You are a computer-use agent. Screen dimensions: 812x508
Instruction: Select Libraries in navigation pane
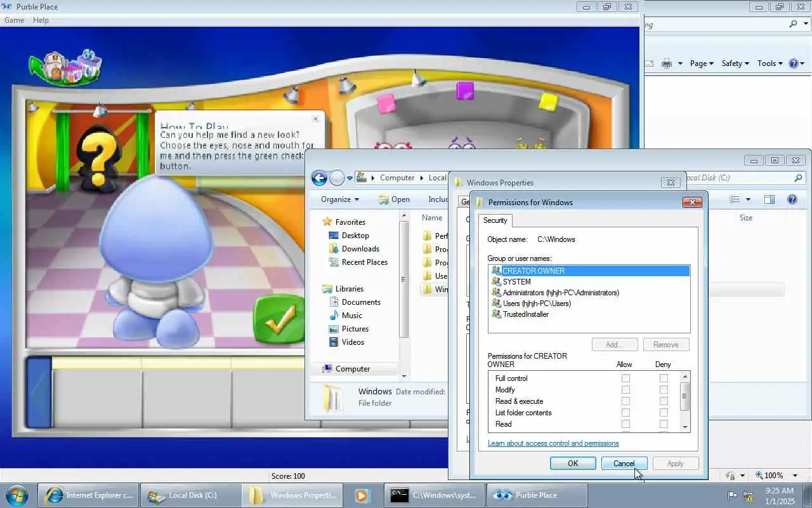click(349, 288)
